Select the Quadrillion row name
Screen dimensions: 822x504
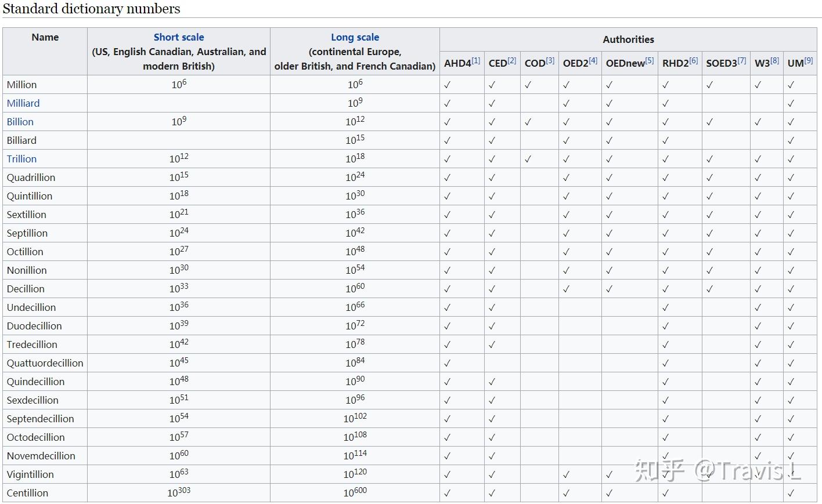31,177
